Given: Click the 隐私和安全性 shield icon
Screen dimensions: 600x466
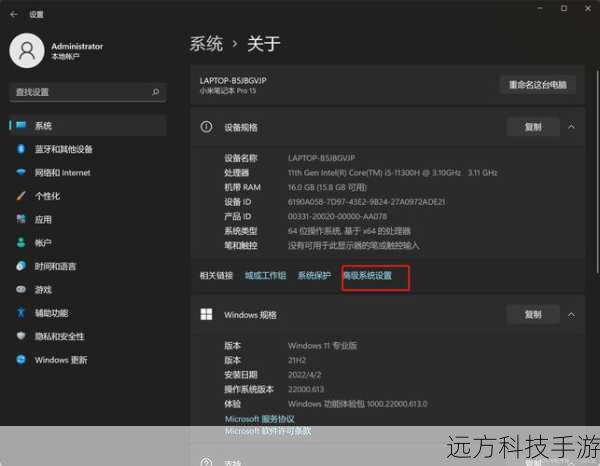Looking at the screenshot, I should pyautogui.click(x=21, y=336).
